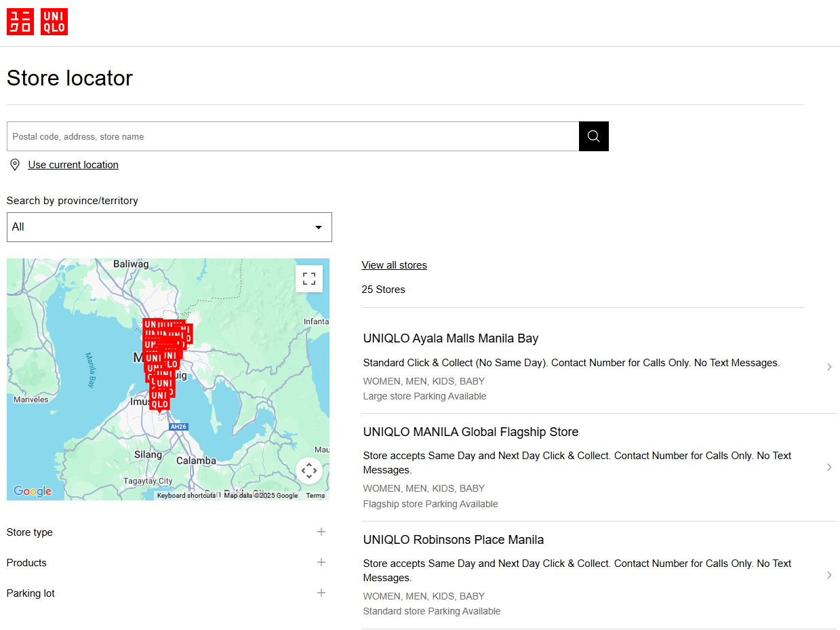This screenshot has width=840, height=630.
Task: Click the map camera controls icon
Action: click(x=309, y=471)
